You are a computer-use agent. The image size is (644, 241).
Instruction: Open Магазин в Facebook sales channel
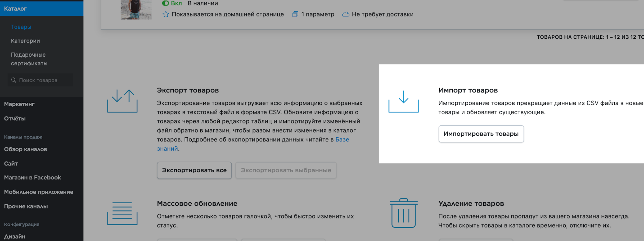click(x=33, y=178)
